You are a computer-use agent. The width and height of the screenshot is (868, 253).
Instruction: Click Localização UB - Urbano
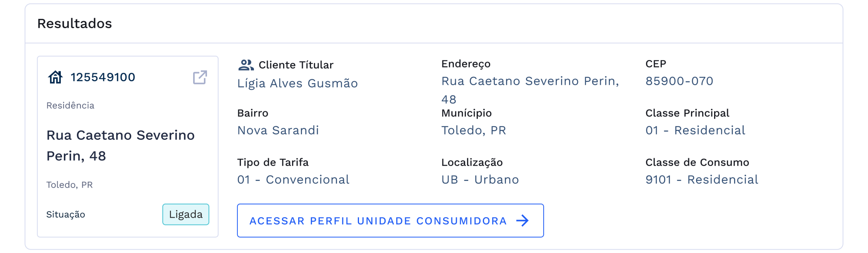[480, 179]
